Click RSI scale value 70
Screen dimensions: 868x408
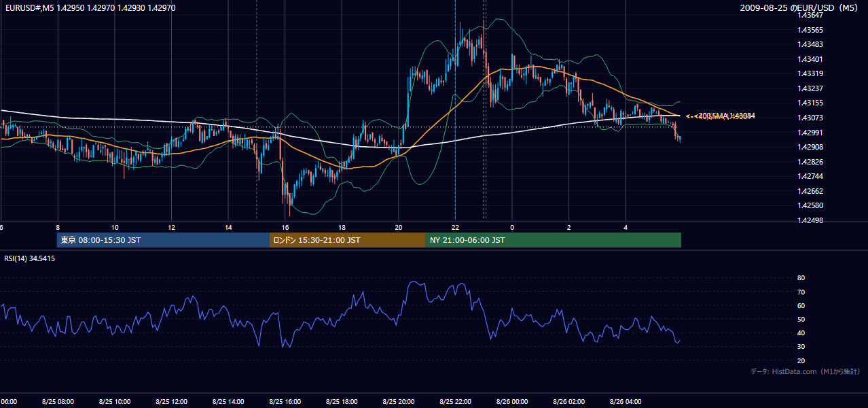pyautogui.click(x=801, y=292)
